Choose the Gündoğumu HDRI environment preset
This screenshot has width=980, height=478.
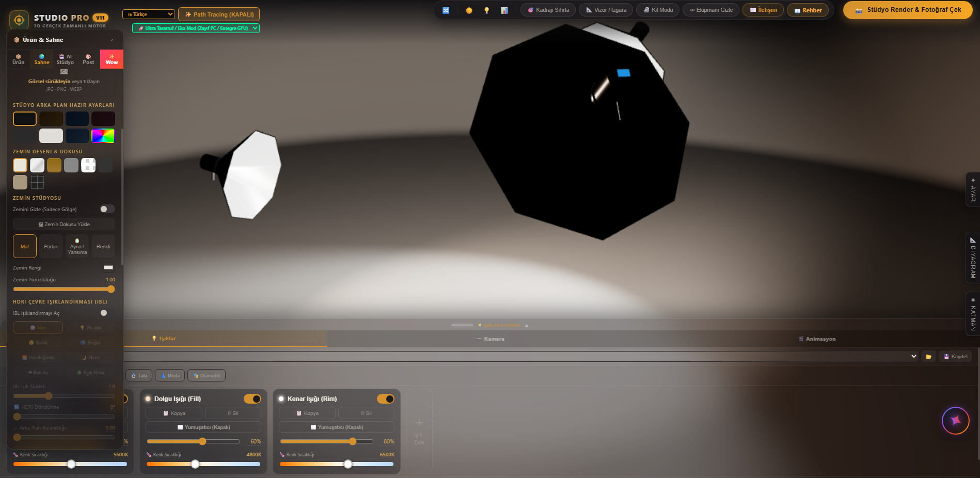(x=38, y=358)
